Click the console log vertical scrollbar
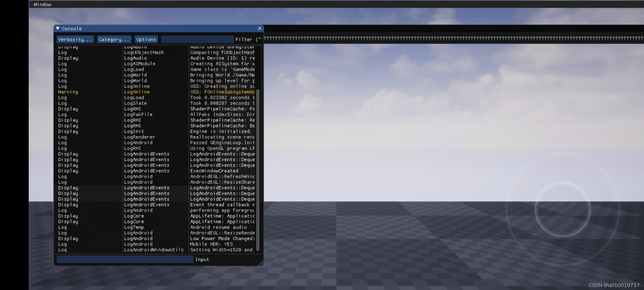The image size is (644, 290). [258, 169]
